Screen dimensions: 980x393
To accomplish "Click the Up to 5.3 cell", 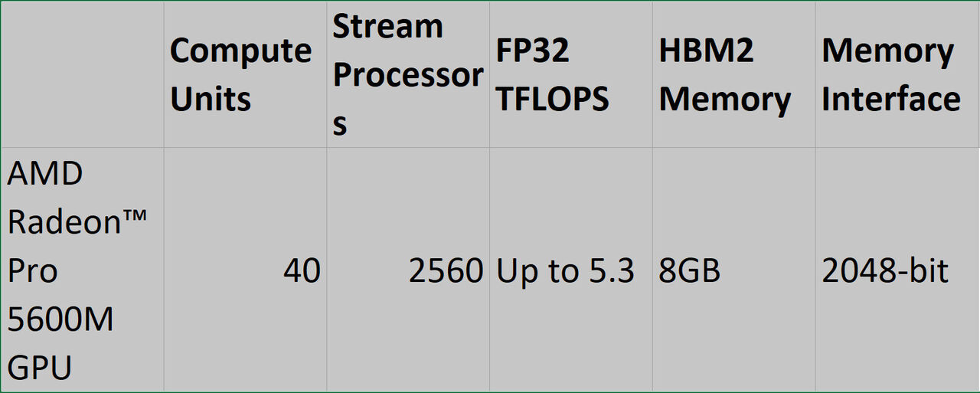I will pyautogui.click(x=571, y=270).
